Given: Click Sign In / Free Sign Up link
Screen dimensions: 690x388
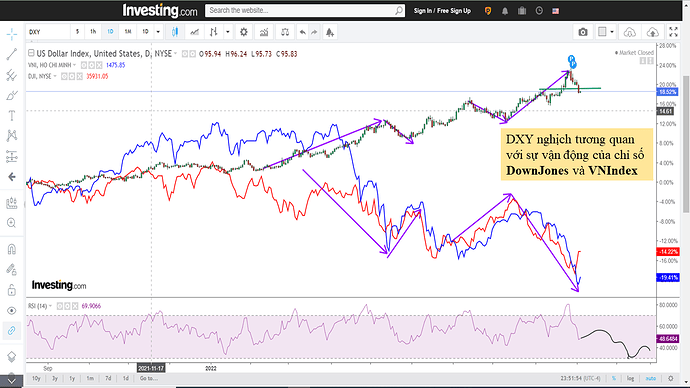Looking at the screenshot, I should 442,11.
